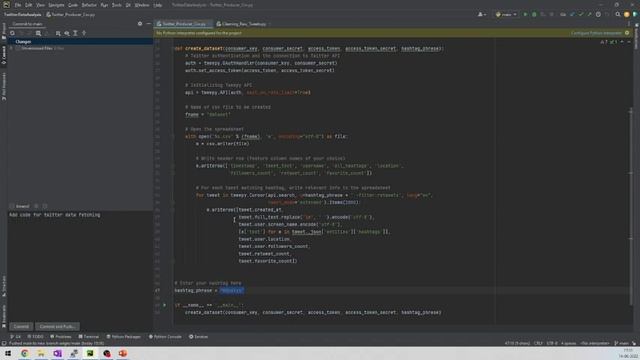Open Python Packages tool window tab
The height and width of the screenshot is (360, 640).
[123, 337]
